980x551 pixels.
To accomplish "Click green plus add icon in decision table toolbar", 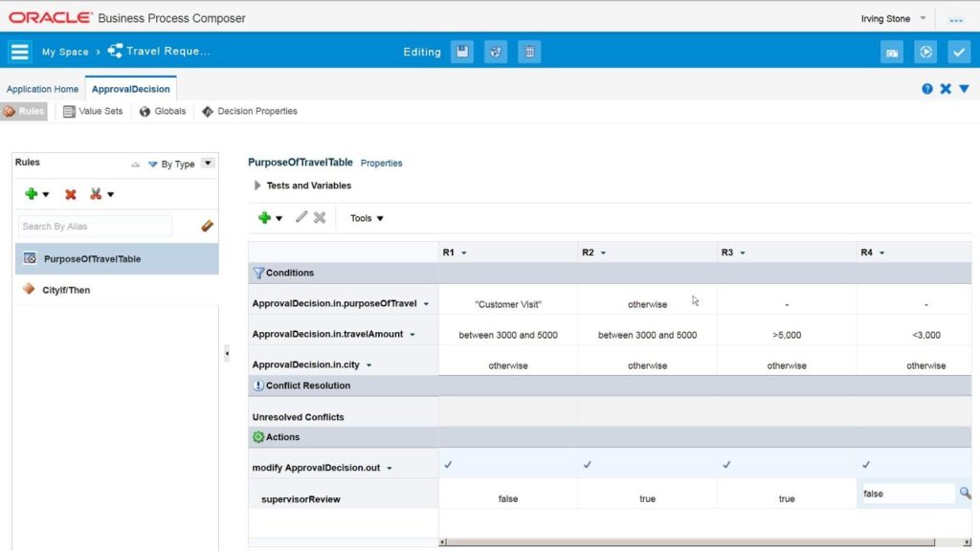I will tap(264, 217).
